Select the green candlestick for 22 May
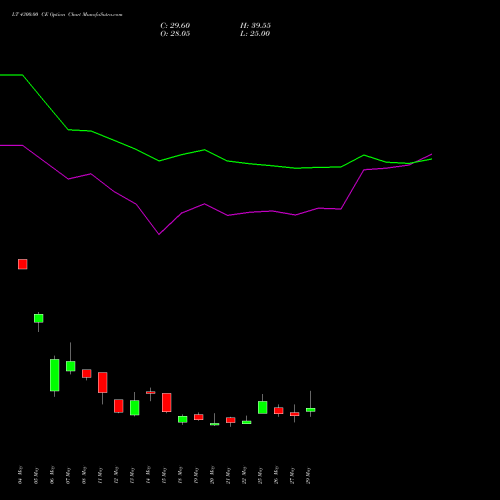 pyautogui.click(x=247, y=422)
